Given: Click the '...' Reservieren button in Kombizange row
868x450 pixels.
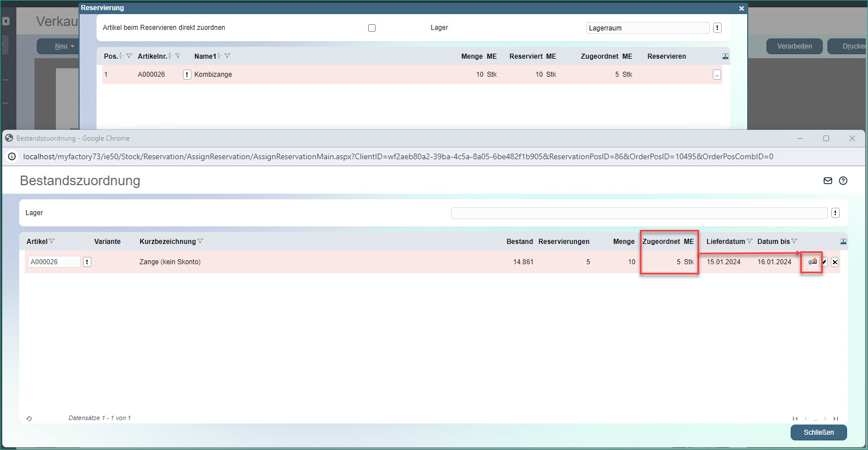Looking at the screenshot, I should pos(717,75).
